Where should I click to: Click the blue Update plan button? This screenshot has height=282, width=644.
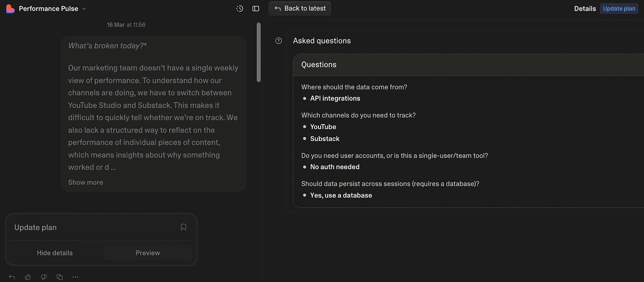tap(619, 9)
